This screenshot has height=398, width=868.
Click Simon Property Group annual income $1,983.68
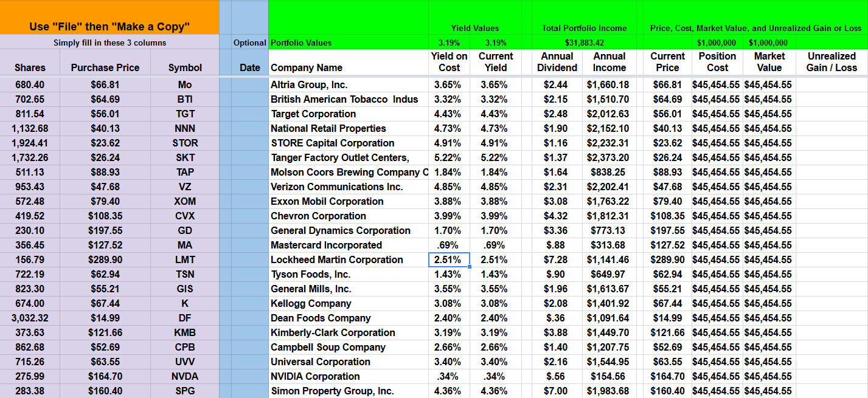(x=609, y=391)
